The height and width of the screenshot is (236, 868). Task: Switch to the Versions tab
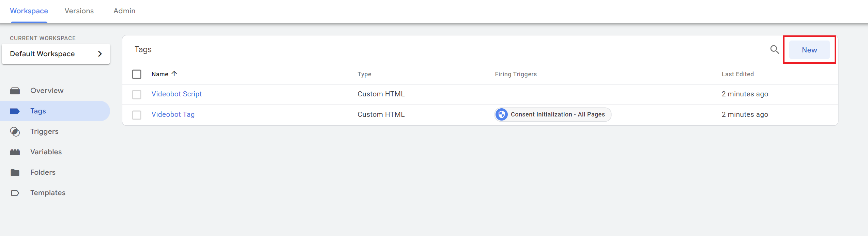pyautogui.click(x=79, y=11)
